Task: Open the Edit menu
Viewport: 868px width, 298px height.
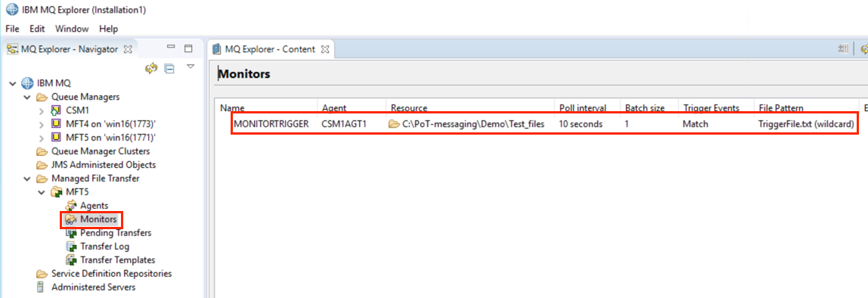Action: pyautogui.click(x=37, y=29)
